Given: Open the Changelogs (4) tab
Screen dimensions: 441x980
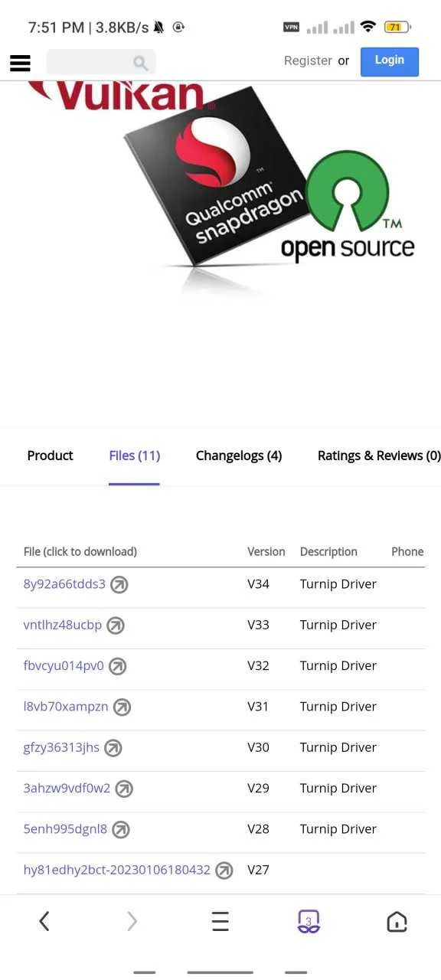Looking at the screenshot, I should coord(239,456).
